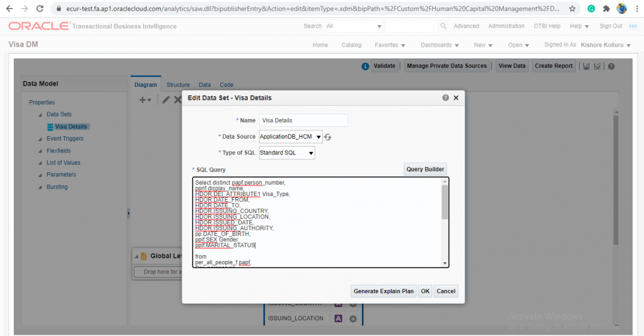Image resolution: width=644 pixels, height=336 pixels.
Task: Switch to the Code tab
Action: coord(226,85)
